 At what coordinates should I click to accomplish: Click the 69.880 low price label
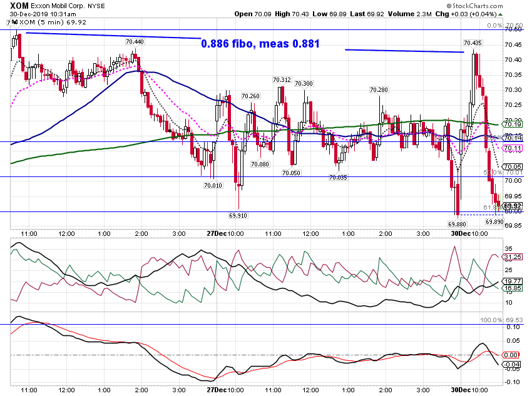(x=457, y=225)
